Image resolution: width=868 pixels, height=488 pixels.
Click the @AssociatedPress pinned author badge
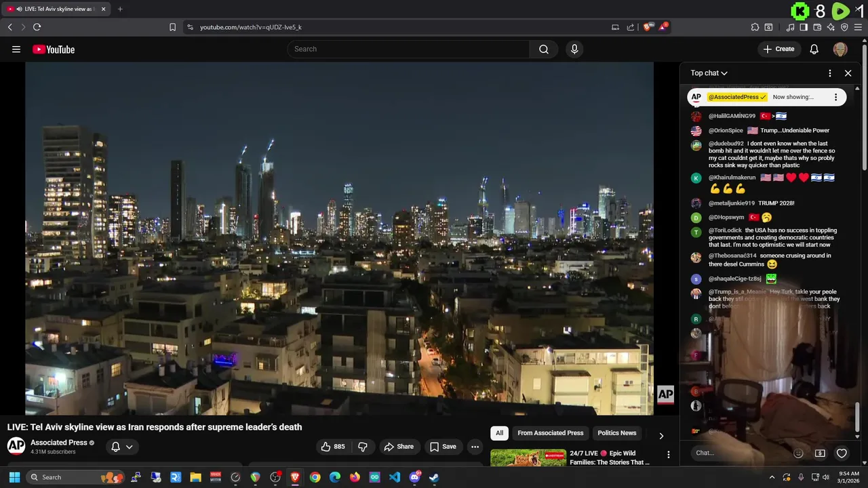pos(738,97)
